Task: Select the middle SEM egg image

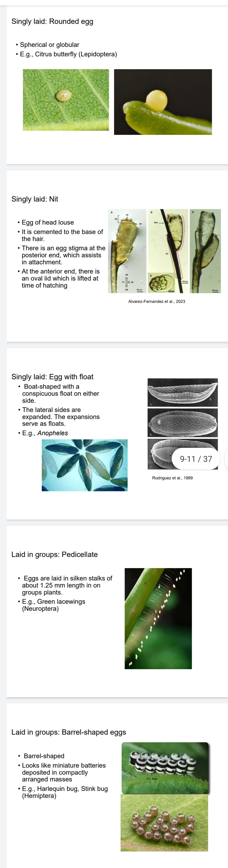Action: [183, 423]
